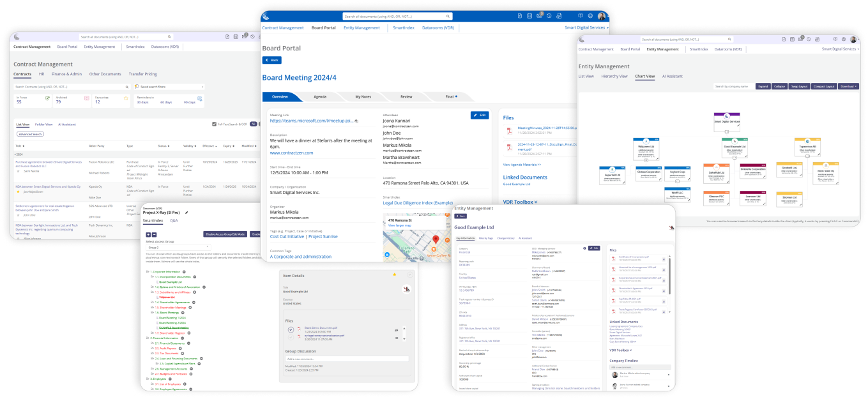This screenshot has width=868, height=399.
Task: Click the magnifier in the Search Contracts field
Action: pyautogui.click(x=126, y=86)
